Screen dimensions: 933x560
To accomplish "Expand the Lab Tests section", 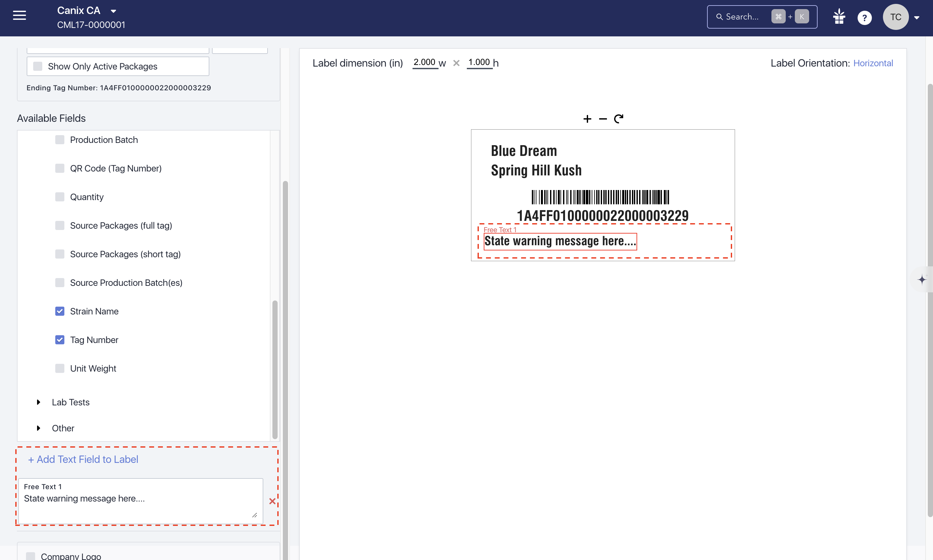I will coord(38,402).
